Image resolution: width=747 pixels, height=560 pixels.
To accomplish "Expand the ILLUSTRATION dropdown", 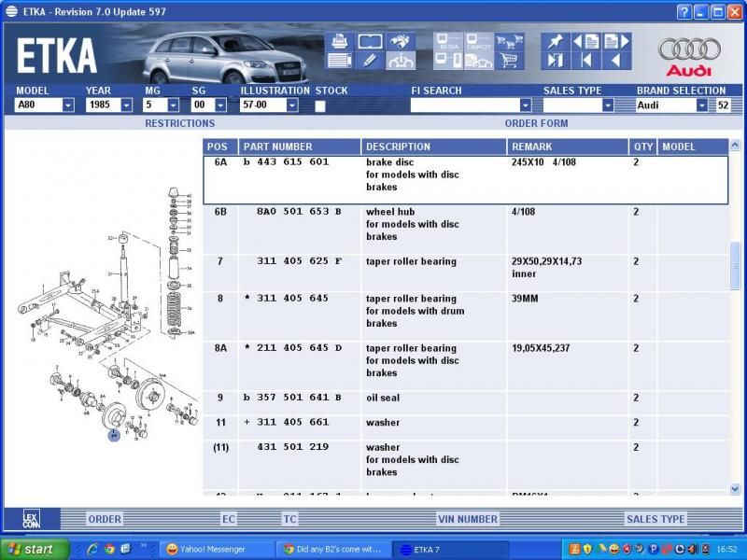I will click(x=292, y=105).
